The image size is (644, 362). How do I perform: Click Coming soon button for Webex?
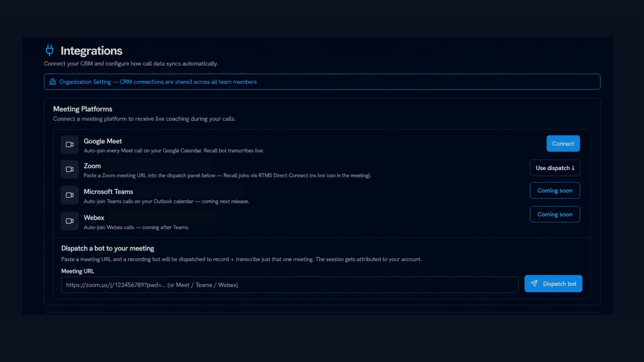click(x=555, y=214)
